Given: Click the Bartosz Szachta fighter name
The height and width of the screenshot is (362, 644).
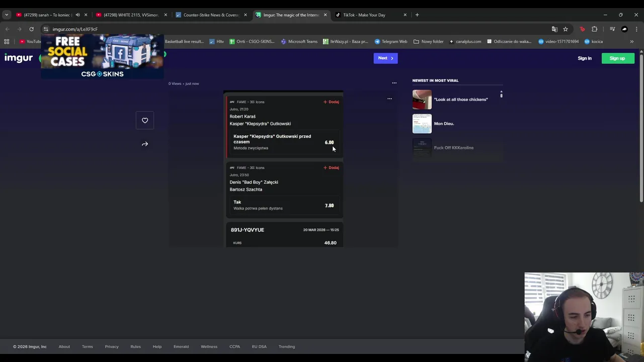Looking at the screenshot, I should tap(246, 190).
